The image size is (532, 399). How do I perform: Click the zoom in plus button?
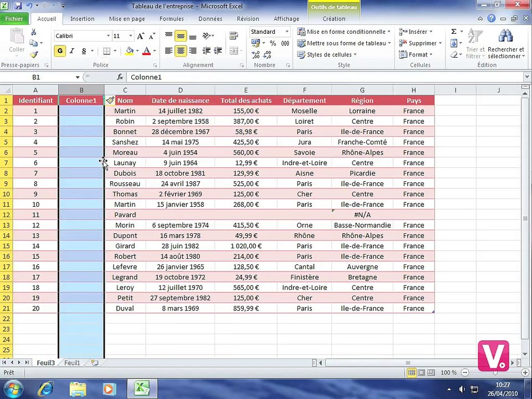[x=525, y=372]
